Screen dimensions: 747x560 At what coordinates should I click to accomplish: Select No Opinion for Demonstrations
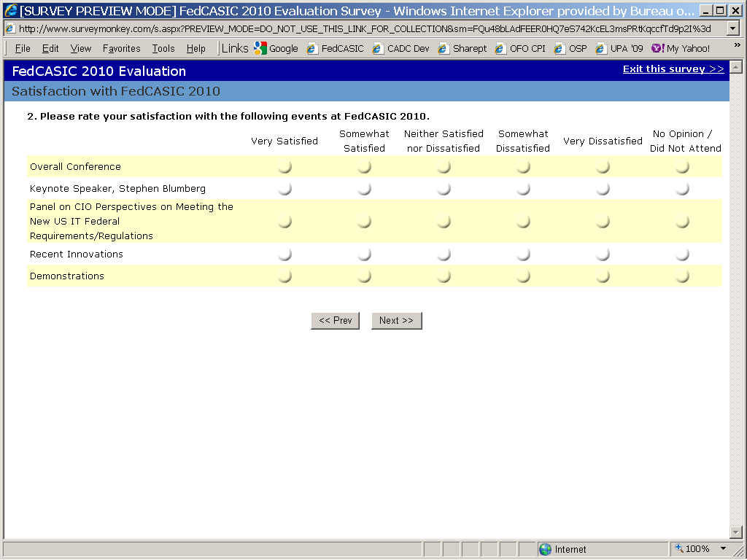pyautogui.click(x=683, y=276)
